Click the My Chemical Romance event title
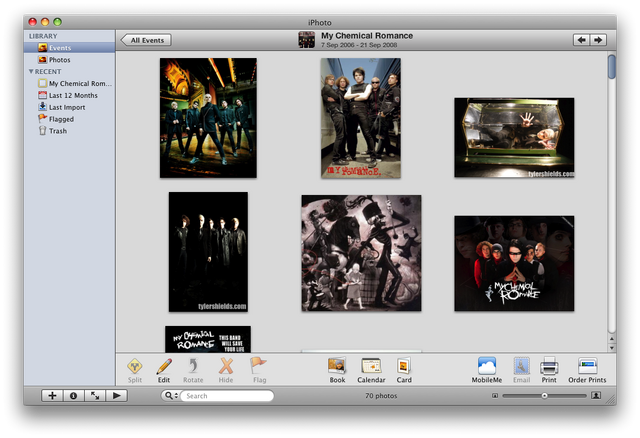 367,36
